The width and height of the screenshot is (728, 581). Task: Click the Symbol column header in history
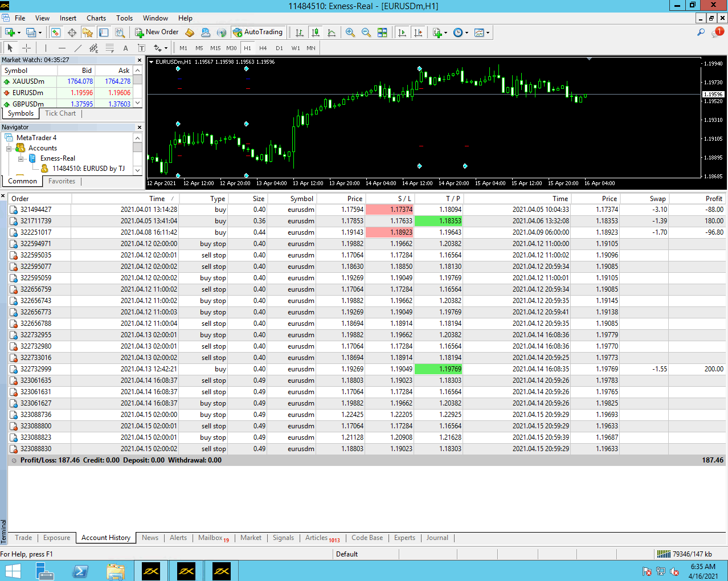[292, 199]
